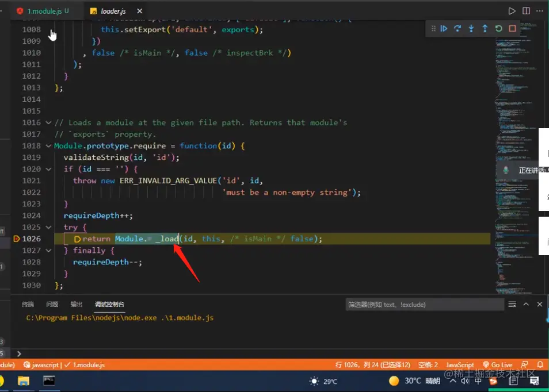Open the terminal app in the taskbar
The height and width of the screenshot is (392, 549).
(49, 381)
